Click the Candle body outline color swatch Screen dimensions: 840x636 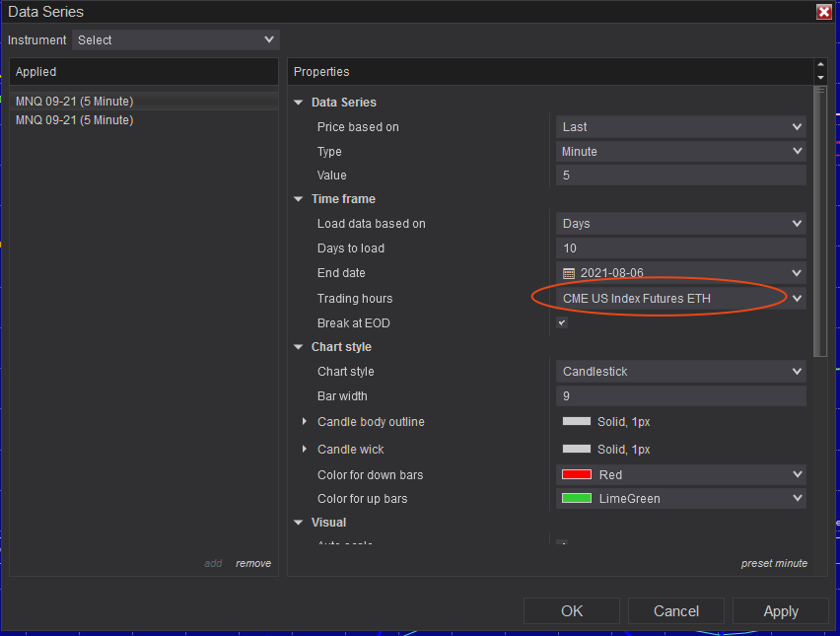click(x=577, y=421)
